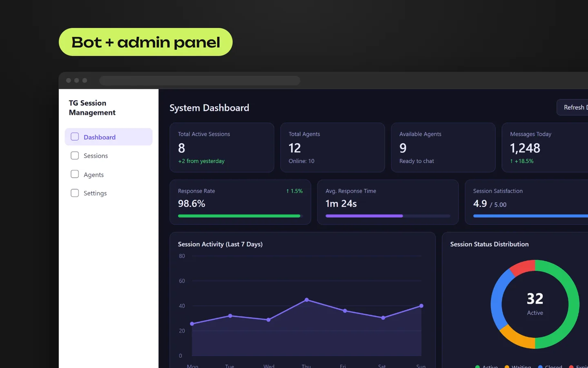Click the square icon next to Sessions
Screen dimensions: 588x368
(x=75, y=155)
